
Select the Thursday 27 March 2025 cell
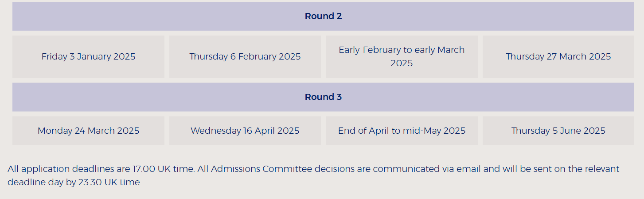click(558, 57)
